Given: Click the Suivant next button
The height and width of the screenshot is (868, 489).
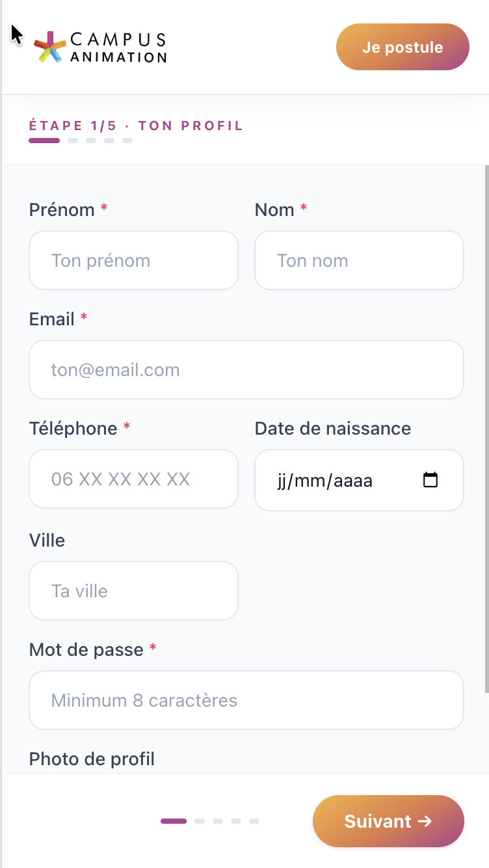Looking at the screenshot, I should (x=388, y=821).
